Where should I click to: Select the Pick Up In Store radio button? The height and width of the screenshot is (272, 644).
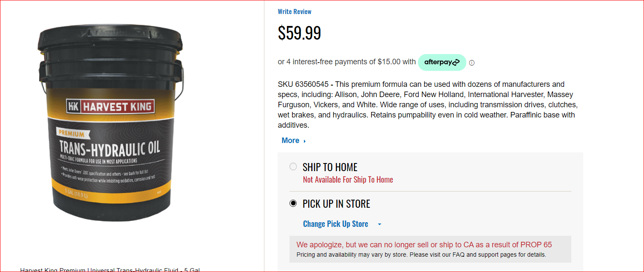[x=293, y=203]
